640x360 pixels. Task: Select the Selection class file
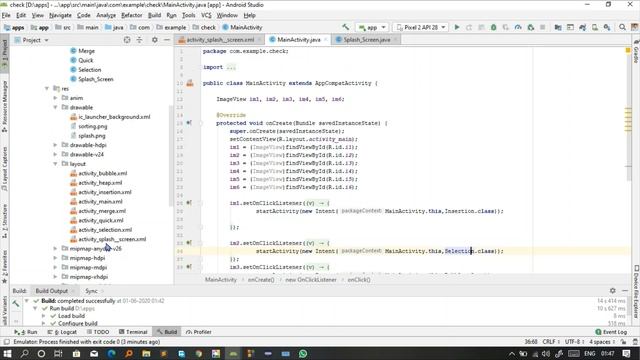(x=89, y=70)
